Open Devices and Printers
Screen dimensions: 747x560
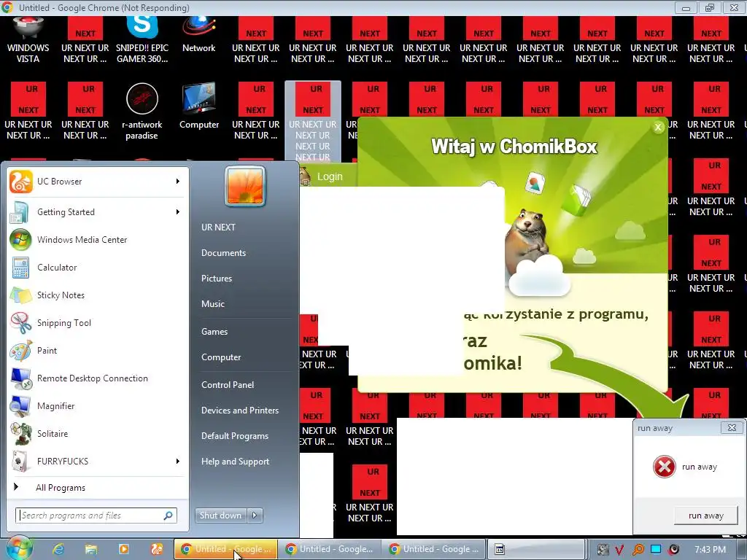[239, 410]
